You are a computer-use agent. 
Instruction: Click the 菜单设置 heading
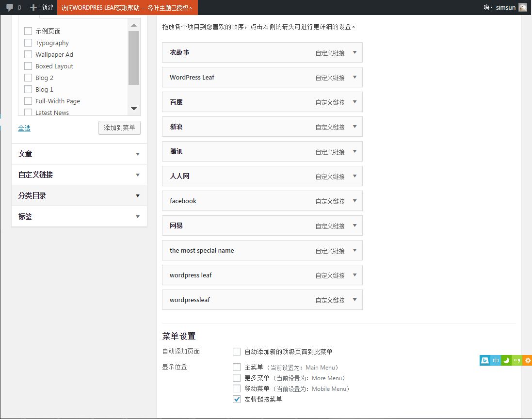point(179,336)
